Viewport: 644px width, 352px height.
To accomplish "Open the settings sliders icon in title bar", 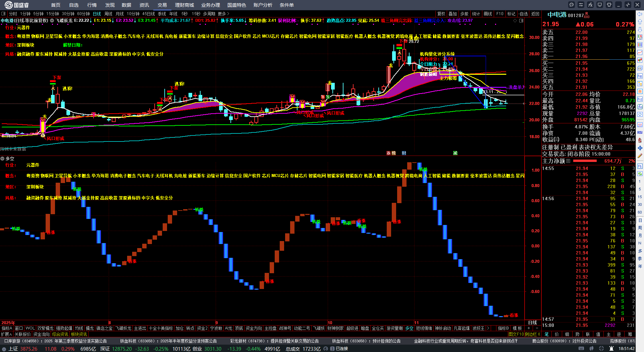I will tap(581, 5).
